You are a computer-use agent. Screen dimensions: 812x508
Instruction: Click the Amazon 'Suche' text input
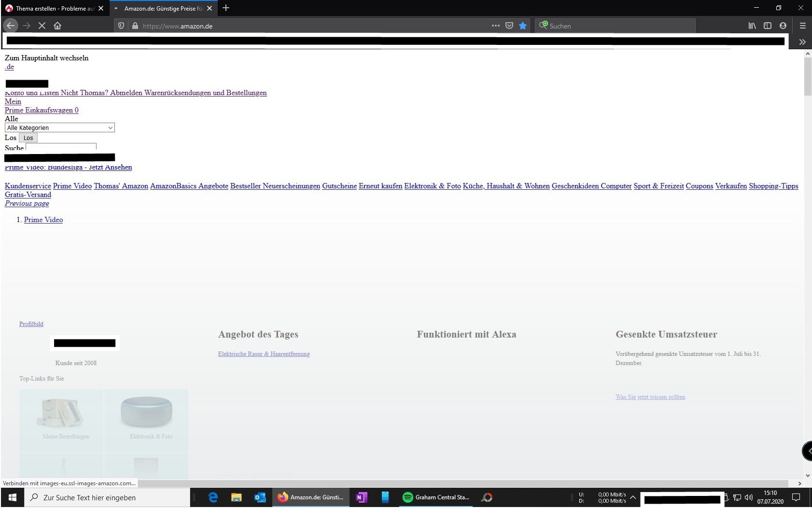pos(61,147)
